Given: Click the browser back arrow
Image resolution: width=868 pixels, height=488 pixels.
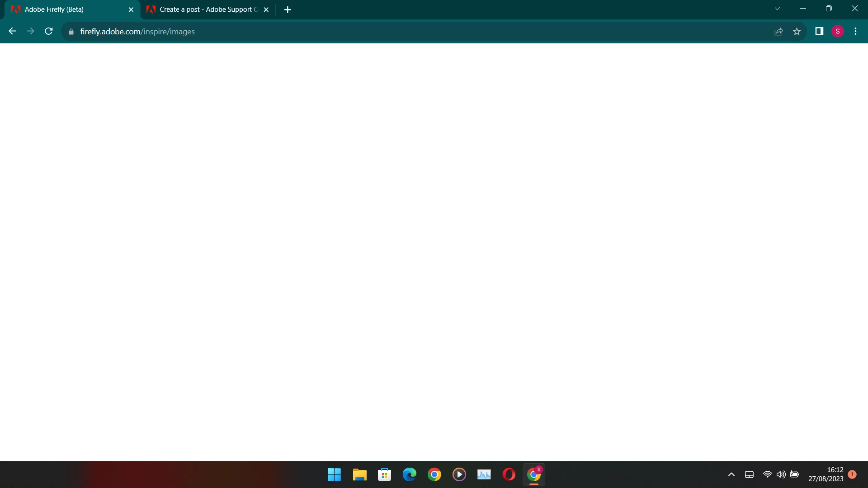Looking at the screenshot, I should click(12, 31).
